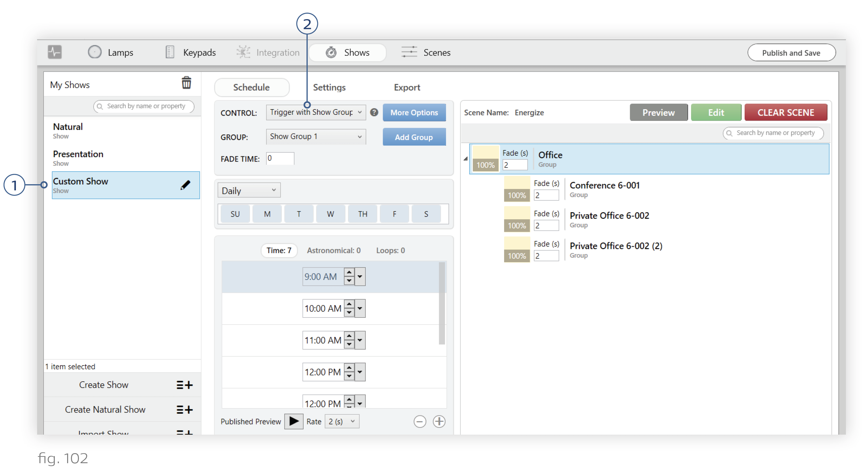Select the Presentation show
Viewport: 868px width, 472px height.
click(x=126, y=158)
